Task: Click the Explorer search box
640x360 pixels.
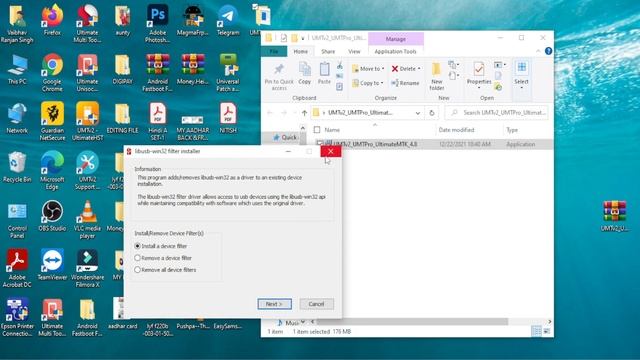Action: coord(496,113)
